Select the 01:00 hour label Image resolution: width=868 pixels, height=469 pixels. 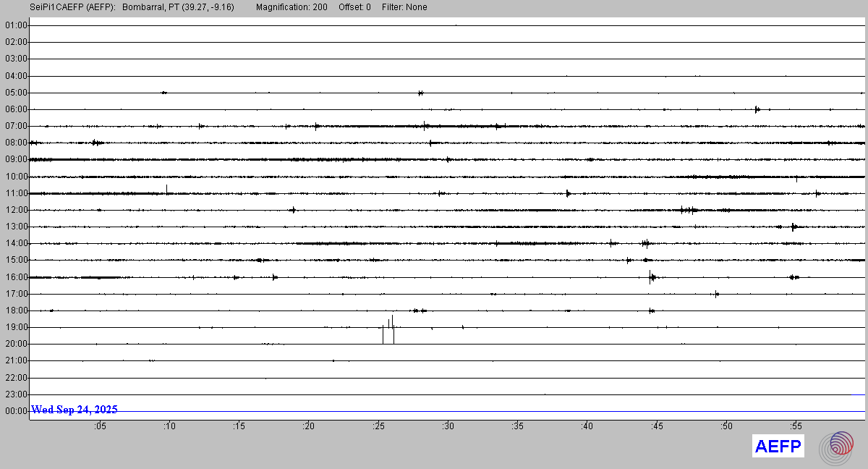[16, 25]
